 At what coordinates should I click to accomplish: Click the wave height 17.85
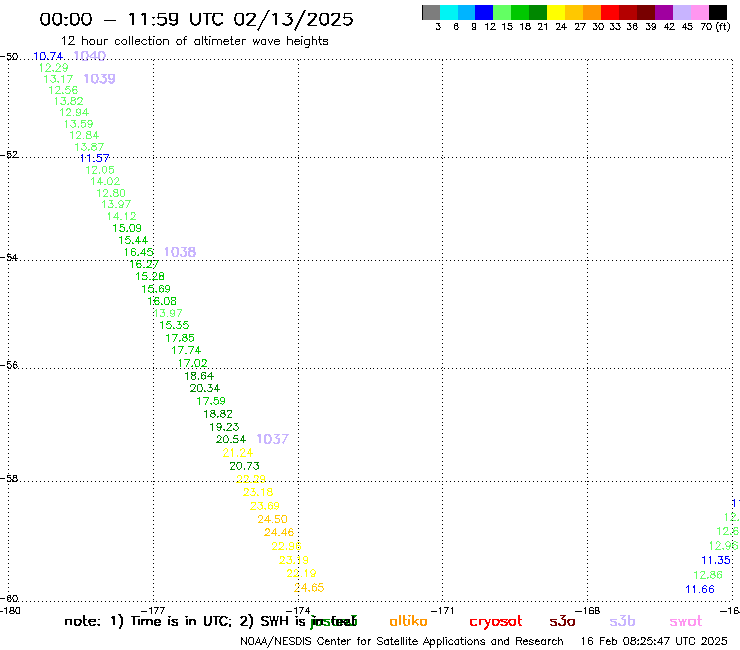coord(180,338)
